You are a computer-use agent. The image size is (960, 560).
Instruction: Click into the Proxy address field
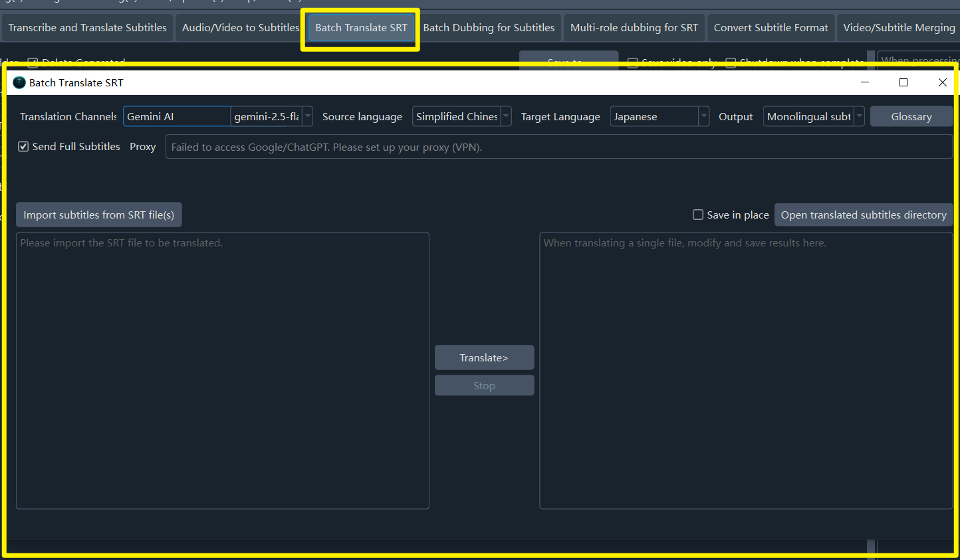pos(558,147)
